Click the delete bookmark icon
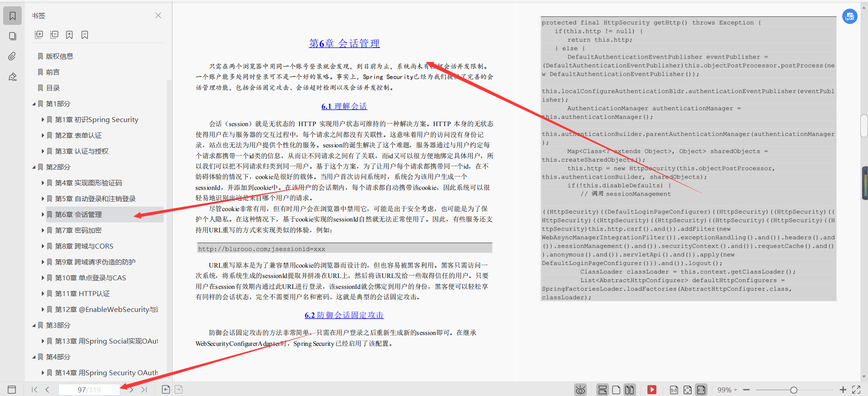 [x=85, y=35]
